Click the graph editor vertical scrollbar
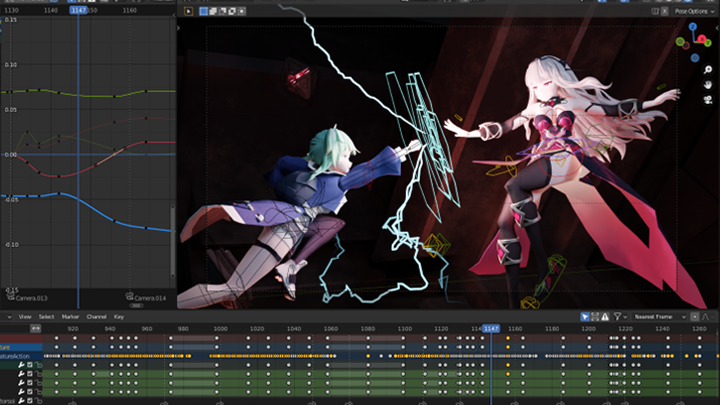 [173, 241]
